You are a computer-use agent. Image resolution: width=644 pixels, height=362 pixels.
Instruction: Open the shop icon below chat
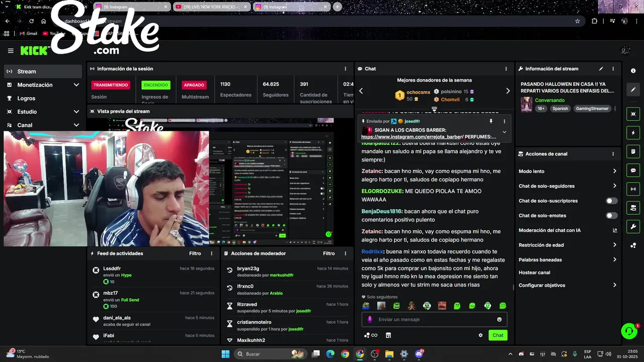point(388,335)
